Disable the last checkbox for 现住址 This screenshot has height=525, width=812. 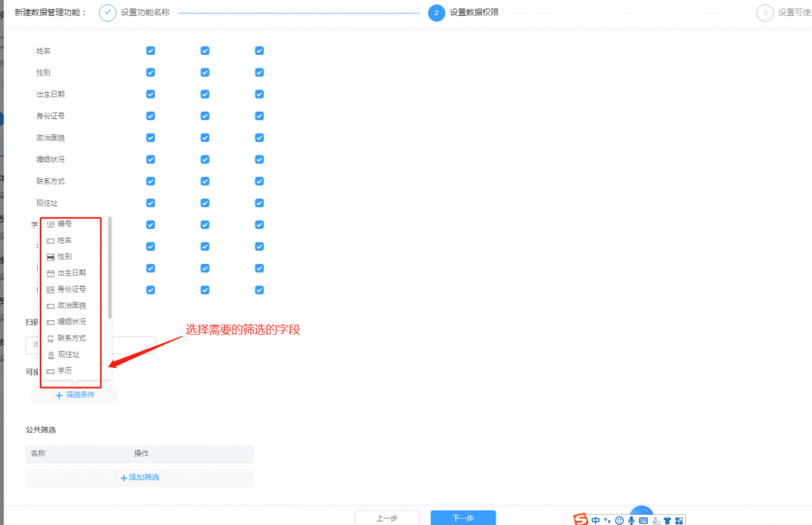(x=260, y=203)
